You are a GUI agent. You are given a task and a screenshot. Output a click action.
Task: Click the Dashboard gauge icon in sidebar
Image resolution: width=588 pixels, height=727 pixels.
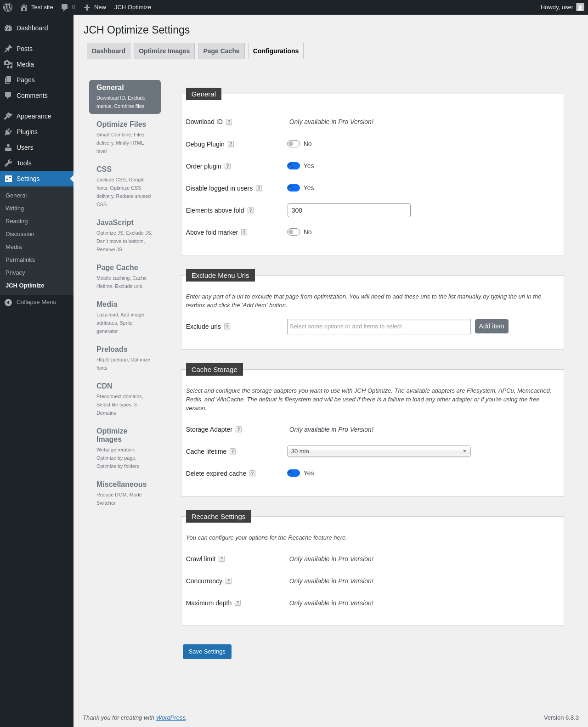8,28
